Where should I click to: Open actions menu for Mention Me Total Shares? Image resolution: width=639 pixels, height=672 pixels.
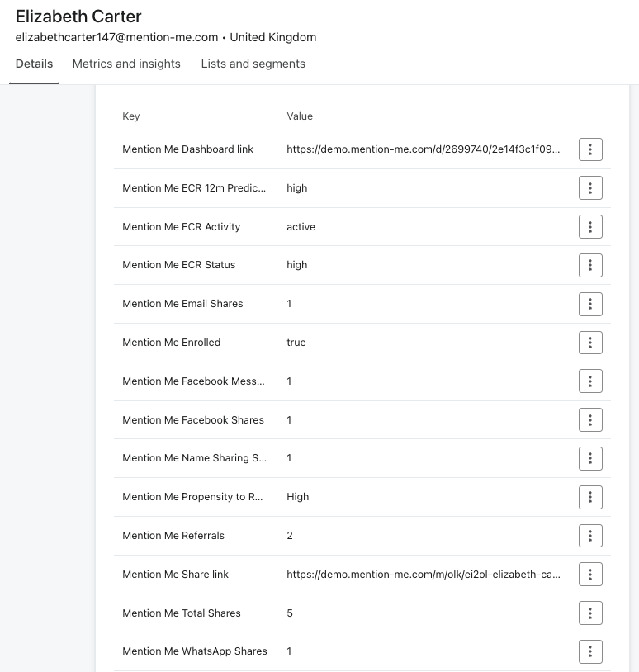[590, 613]
